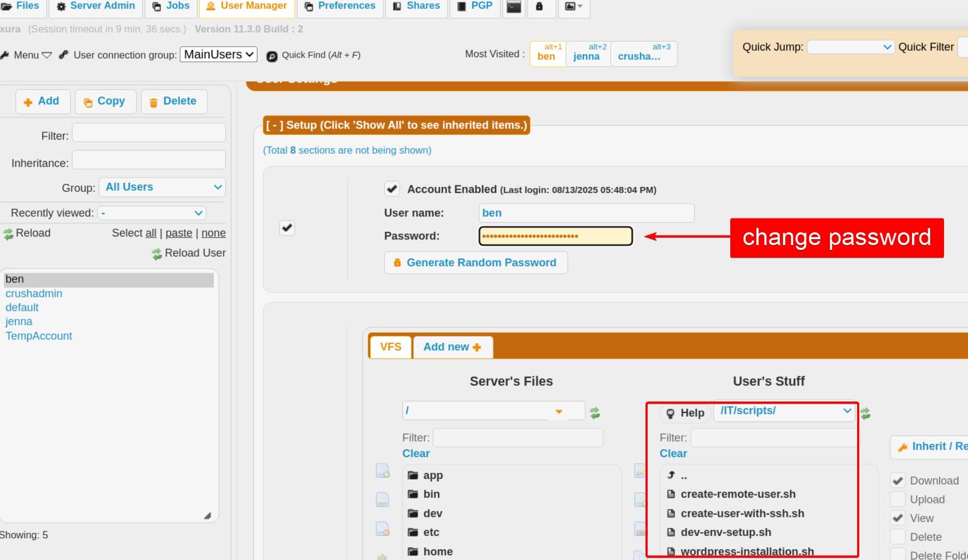Click the Reload User link

189,253
